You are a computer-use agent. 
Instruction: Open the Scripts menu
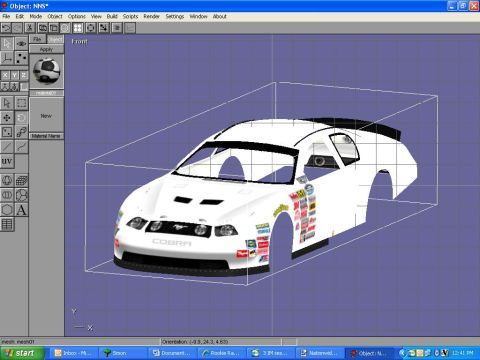pos(130,16)
